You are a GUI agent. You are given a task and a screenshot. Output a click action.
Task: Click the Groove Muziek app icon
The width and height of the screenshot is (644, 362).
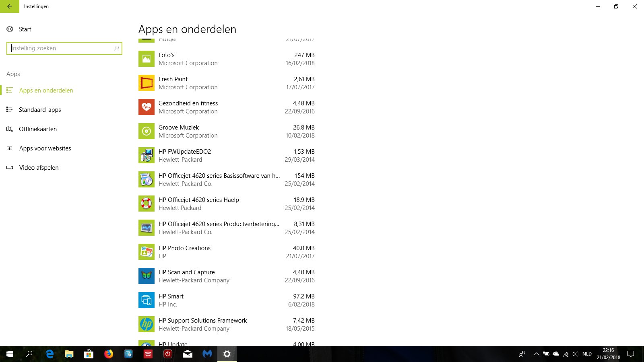point(147,131)
